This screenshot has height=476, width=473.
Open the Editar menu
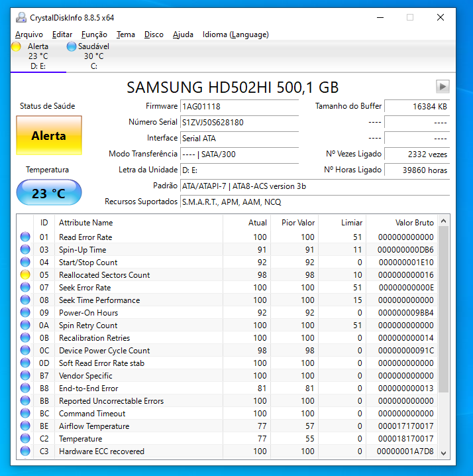click(x=62, y=34)
